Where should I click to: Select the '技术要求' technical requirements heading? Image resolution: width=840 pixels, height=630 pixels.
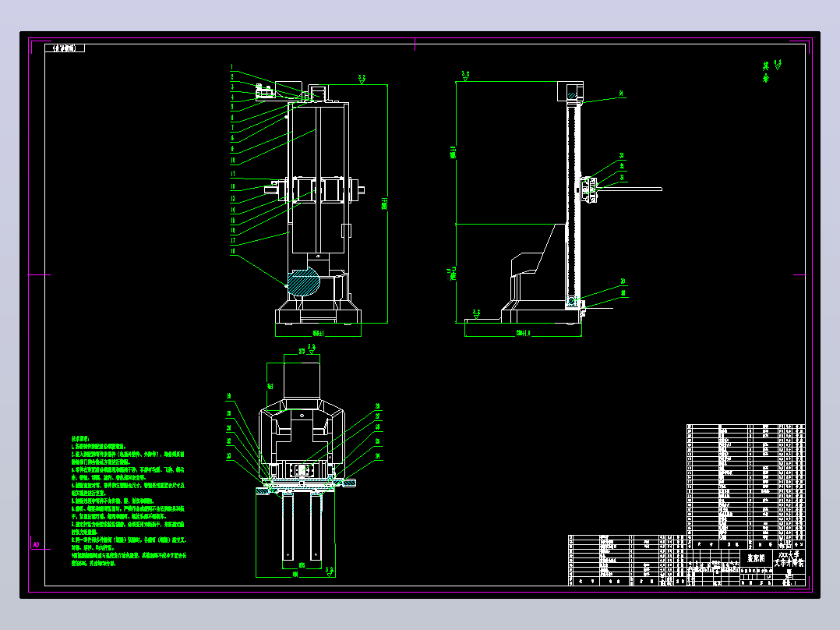pyautogui.click(x=80, y=439)
